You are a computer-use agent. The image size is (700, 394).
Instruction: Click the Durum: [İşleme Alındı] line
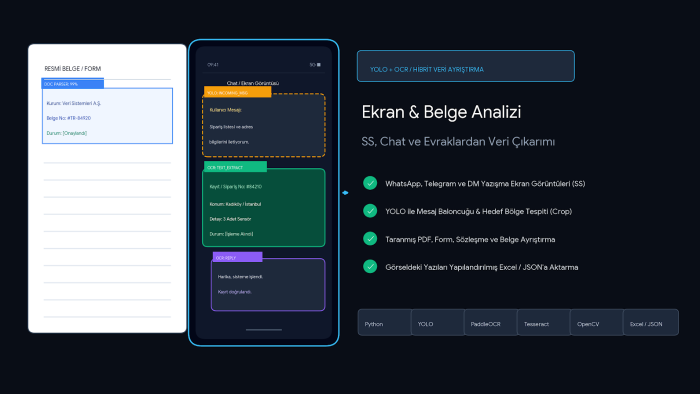coord(231,234)
